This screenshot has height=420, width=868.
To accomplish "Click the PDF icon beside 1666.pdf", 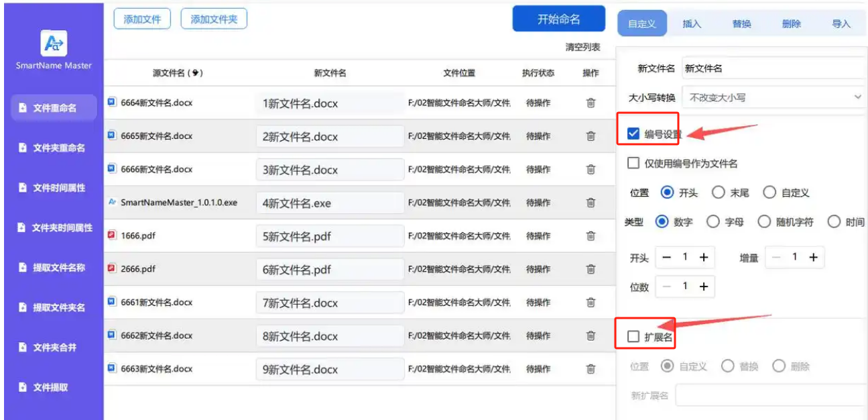I will (112, 235).
